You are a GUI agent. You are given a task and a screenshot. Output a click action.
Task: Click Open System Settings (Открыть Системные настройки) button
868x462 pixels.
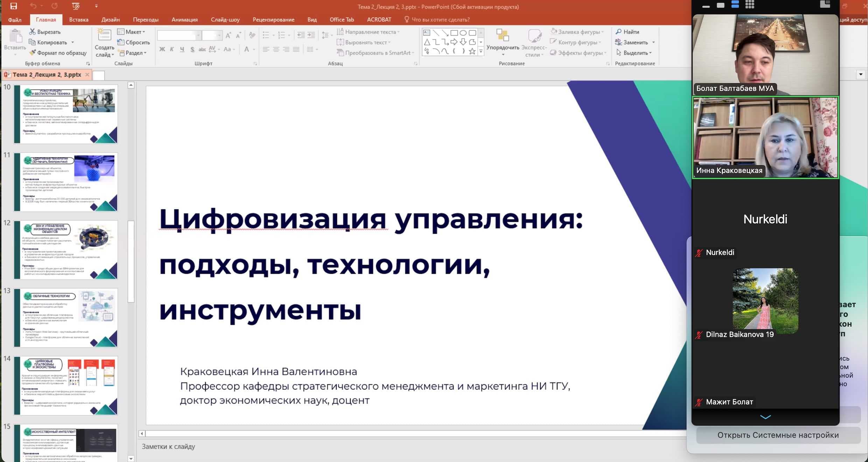point(778,435)
